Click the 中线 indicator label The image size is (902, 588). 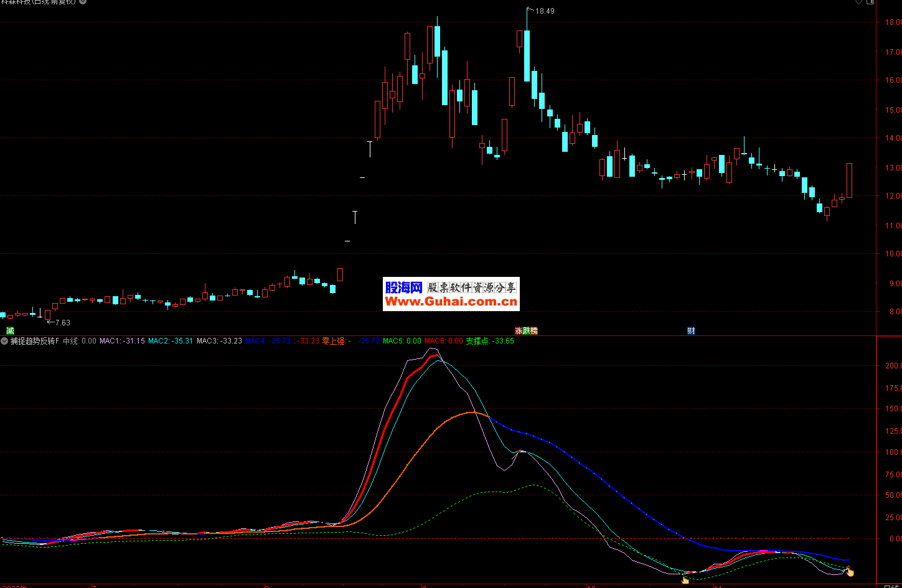pos(80,341)
